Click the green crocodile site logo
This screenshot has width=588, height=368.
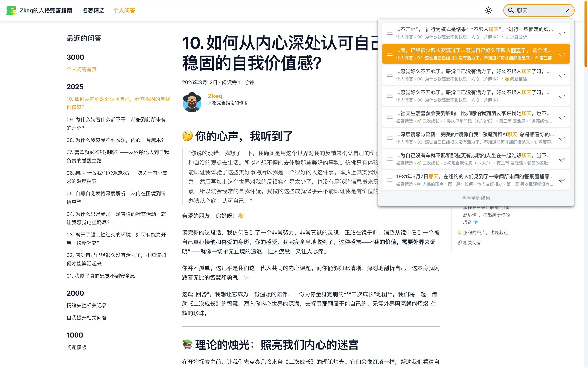[11, 11]
